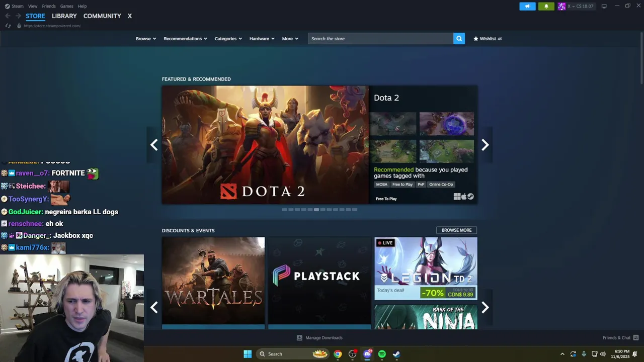
Task: Show next featured game with right arrow
Action: tap(485, 145)
